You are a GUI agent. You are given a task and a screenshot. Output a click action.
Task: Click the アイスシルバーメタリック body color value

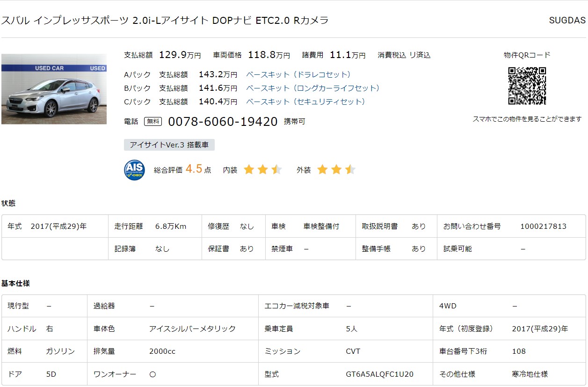click(x=192, y=329)
